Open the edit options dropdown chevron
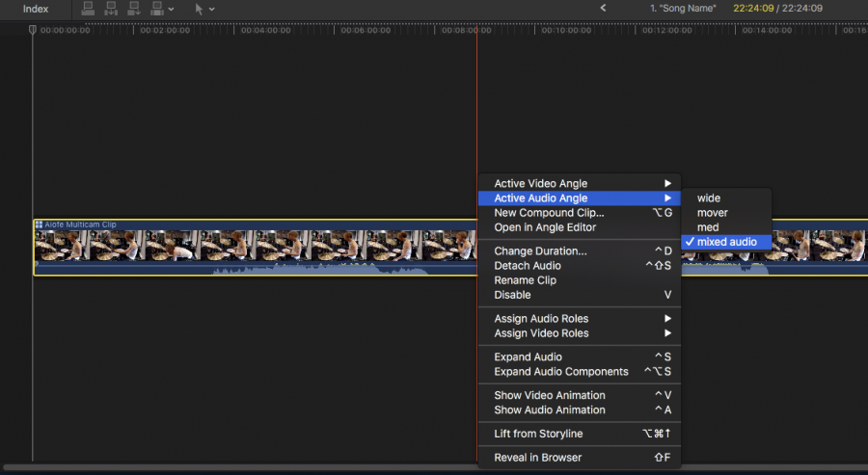The height and width of the screenshot is (475, 868). pyautogui.click(x=172, y=9)
